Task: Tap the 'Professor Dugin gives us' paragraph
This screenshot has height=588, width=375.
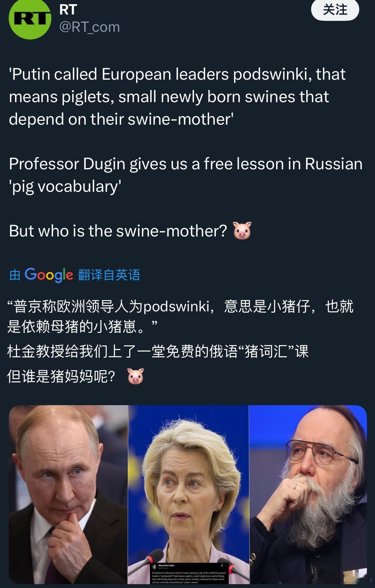Action: (186, 175)
